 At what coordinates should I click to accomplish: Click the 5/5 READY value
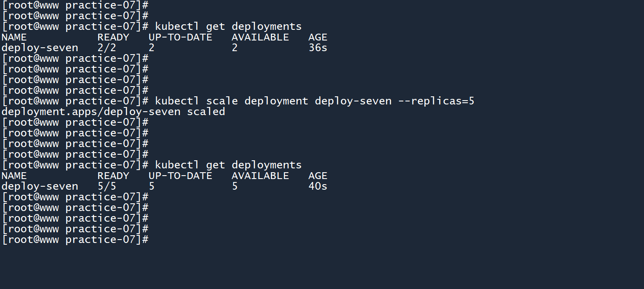point(107,186)
